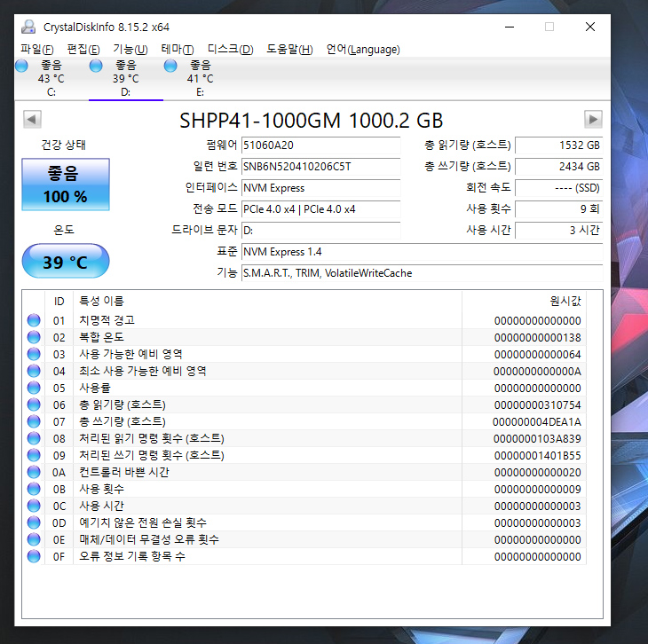Click the 좋음 100 % health status button
Viewport: 648px width, 644px height.
[66, 185]
